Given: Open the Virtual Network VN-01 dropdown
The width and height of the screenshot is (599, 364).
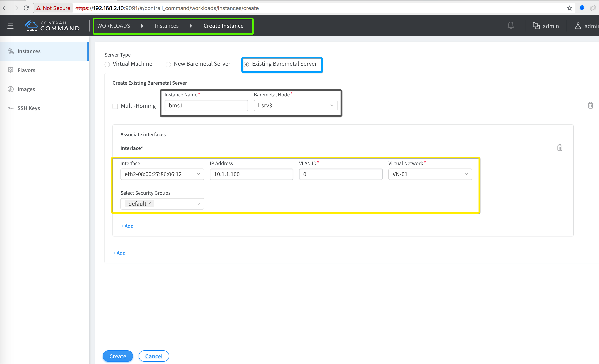Looking at the screenshot, I should click(430, 174).
